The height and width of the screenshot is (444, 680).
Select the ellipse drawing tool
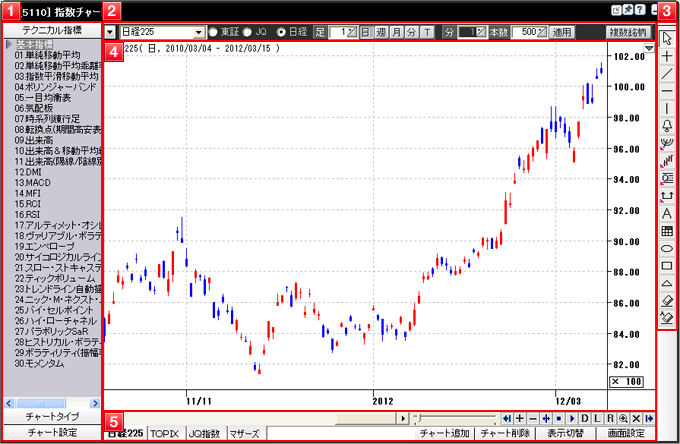(667, 248)
